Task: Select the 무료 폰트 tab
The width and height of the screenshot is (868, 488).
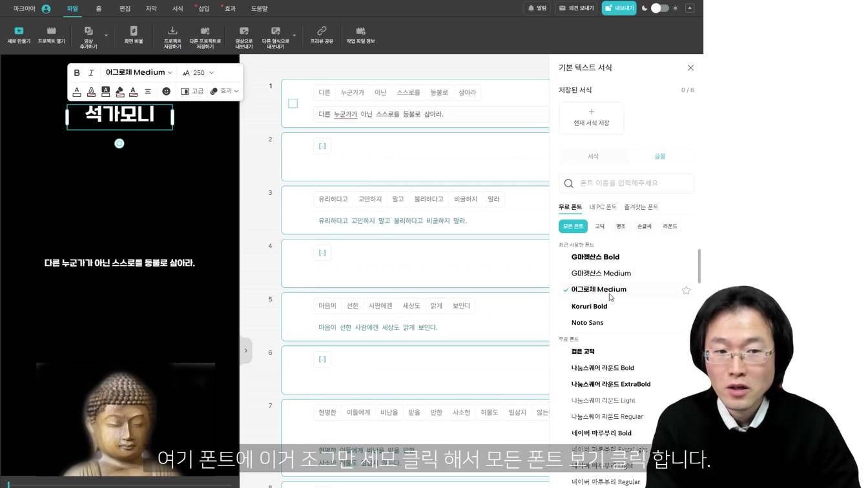Action: (x=570, y=207)
